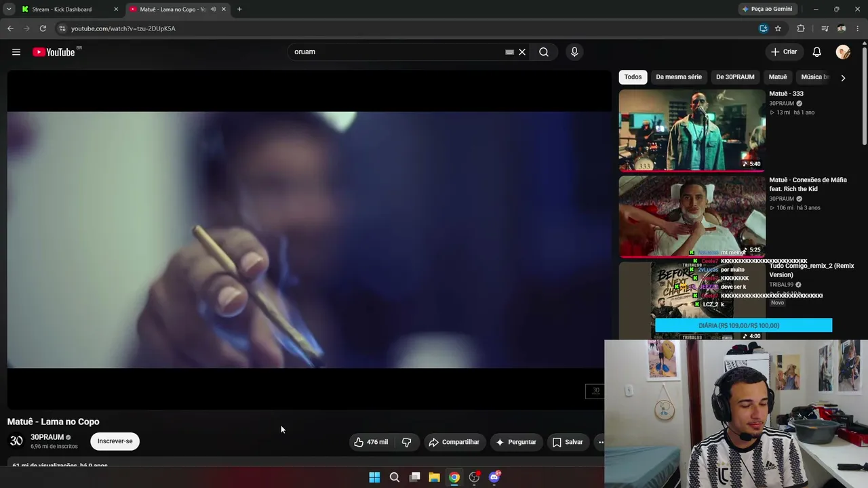The width and height of the screenshot is (868, 488).
Task: Open the on-screen keyboard in search box
Action: pos(509,52)
